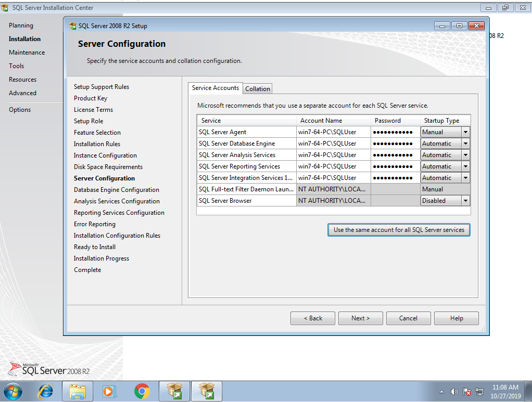Click the SQL Server Agent password field

(396, 132)
